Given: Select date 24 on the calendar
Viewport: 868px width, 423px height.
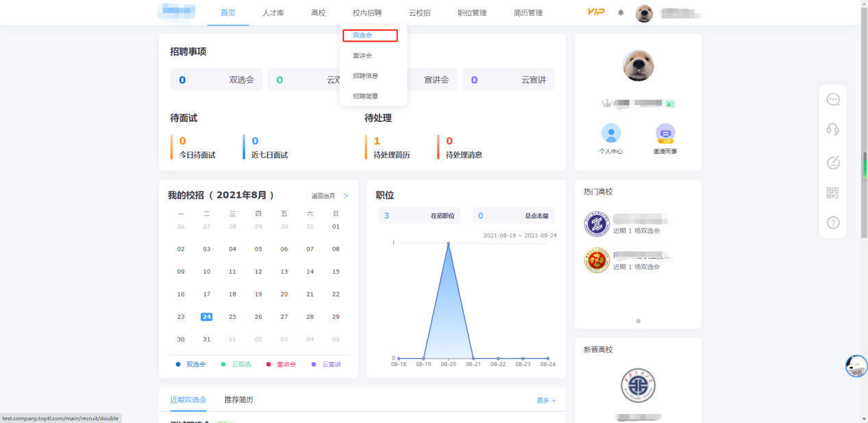Looking at the screenshot, I should [206, 316].
